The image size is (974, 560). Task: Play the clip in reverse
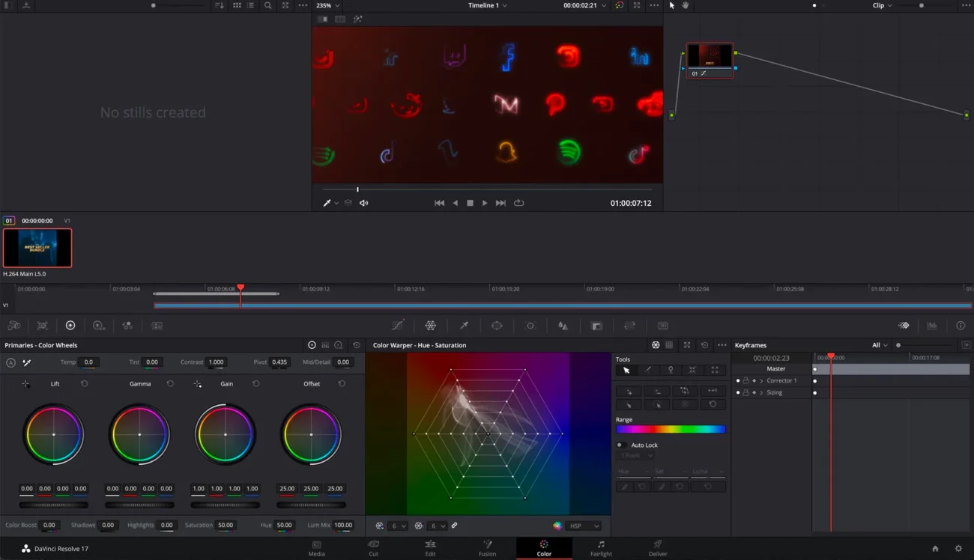(455, 203)
